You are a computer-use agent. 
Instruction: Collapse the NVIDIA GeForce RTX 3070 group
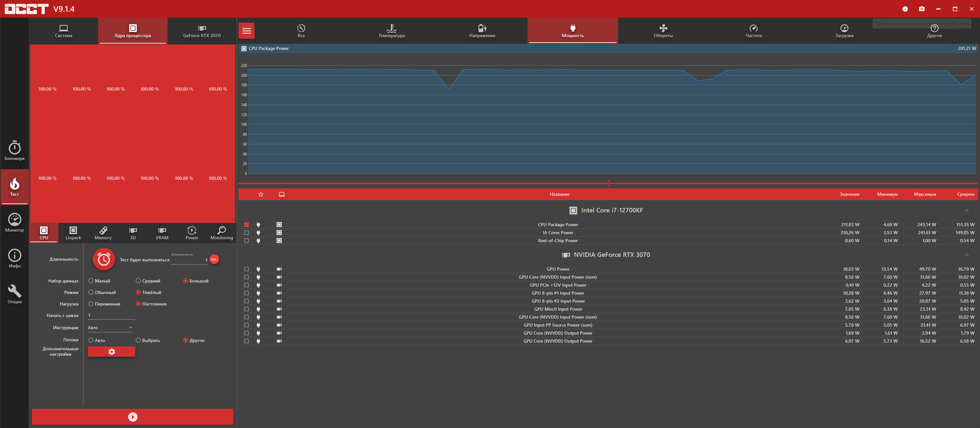click(x=966, y=255)
